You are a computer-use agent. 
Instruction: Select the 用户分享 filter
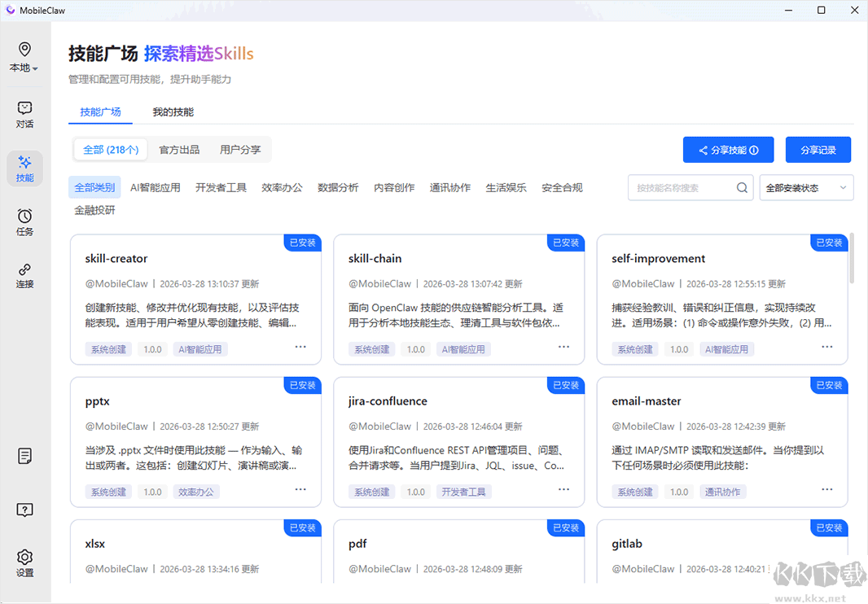pos(240,150)
